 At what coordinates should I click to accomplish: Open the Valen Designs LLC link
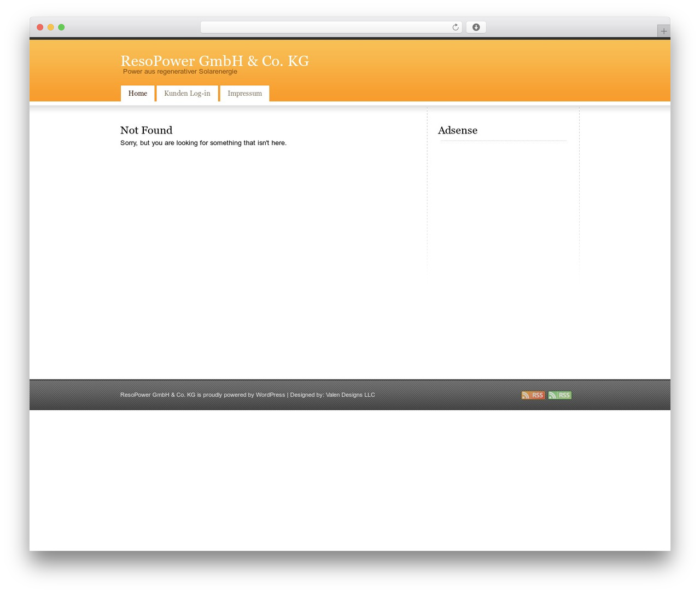coord(351,395)
